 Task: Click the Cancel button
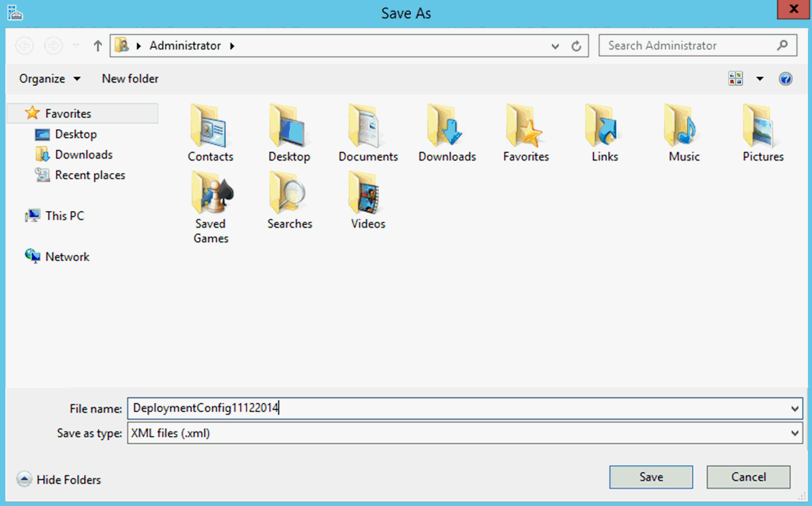tap(749, 477)
